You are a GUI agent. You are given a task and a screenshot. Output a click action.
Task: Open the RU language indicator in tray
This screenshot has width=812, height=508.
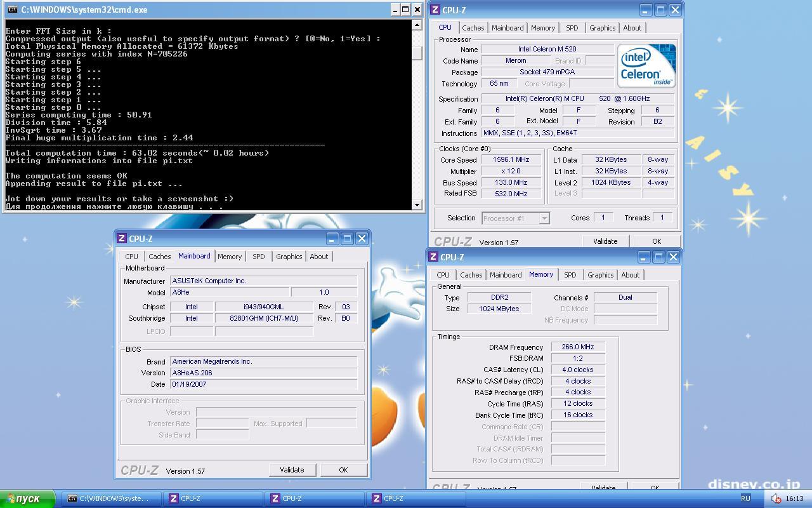(745, 498)
